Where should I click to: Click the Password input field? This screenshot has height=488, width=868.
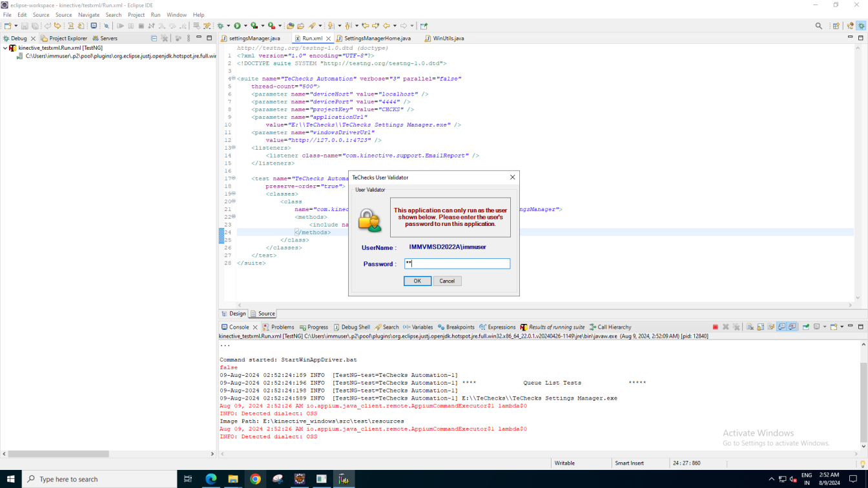[x=457, y=263]
